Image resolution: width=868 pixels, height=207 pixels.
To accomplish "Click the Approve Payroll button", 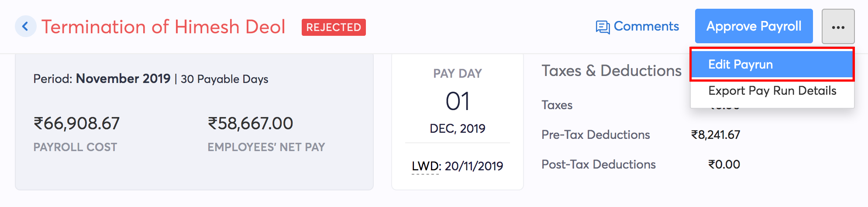I will [x=754, y=26].
